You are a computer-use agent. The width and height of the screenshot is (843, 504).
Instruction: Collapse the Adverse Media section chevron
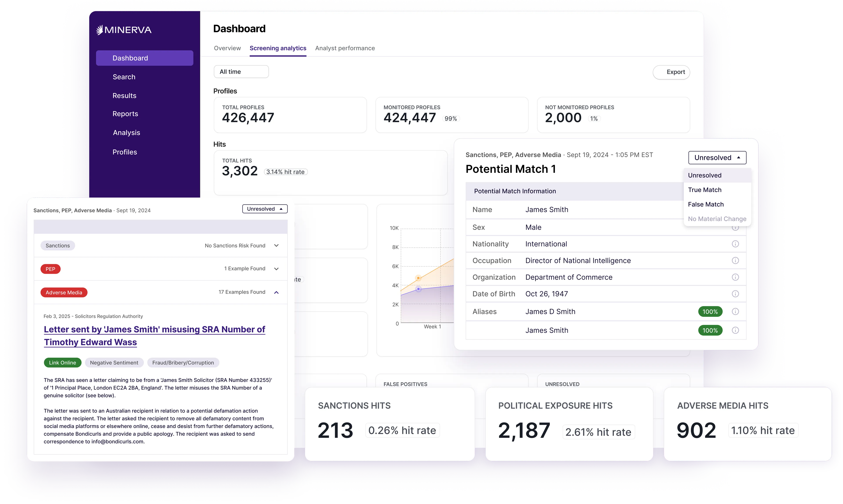(276, 292)
